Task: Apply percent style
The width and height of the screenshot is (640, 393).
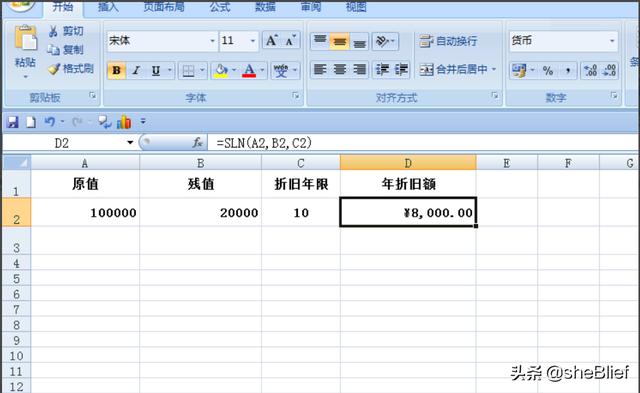Action: click(x=548, y=71)
